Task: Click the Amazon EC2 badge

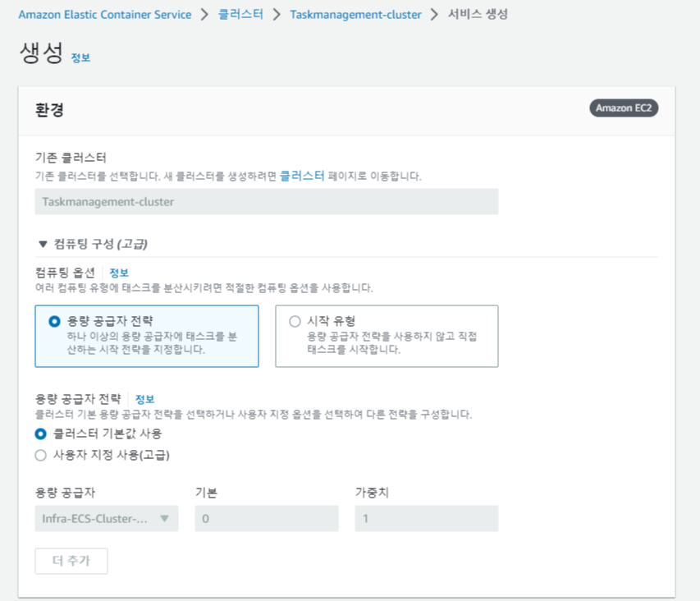Action: coord(624,108)
